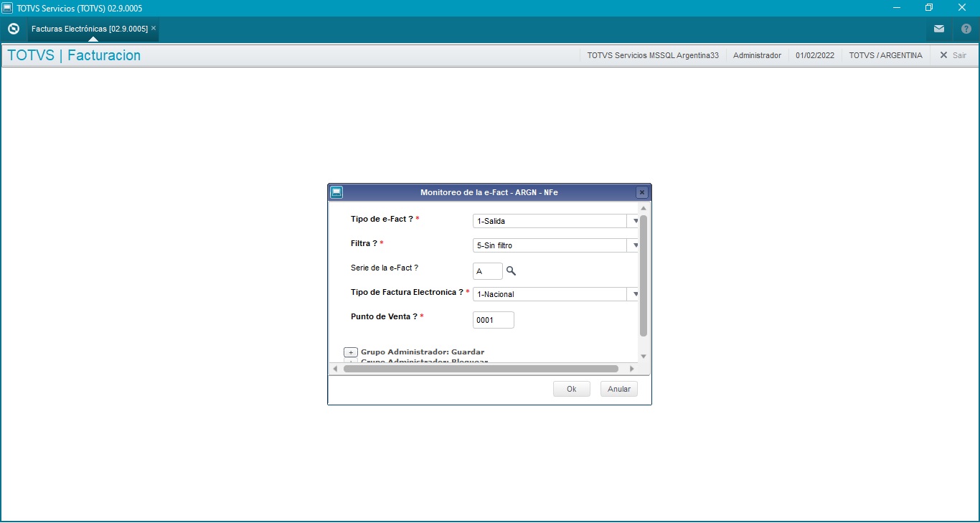Open the TOTVS home circular icon

pyautogui.click(x=13, y=29)
